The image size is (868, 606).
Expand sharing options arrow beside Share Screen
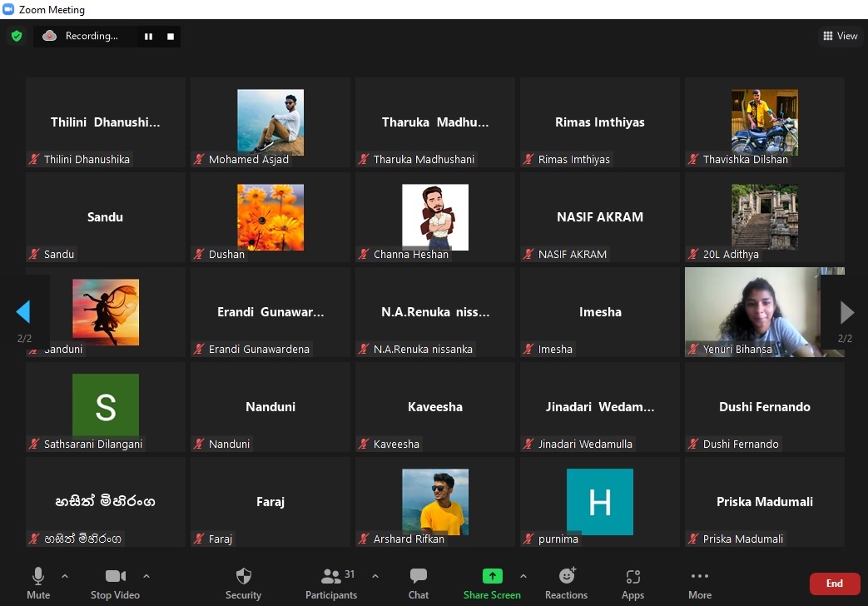click(523, 576)
